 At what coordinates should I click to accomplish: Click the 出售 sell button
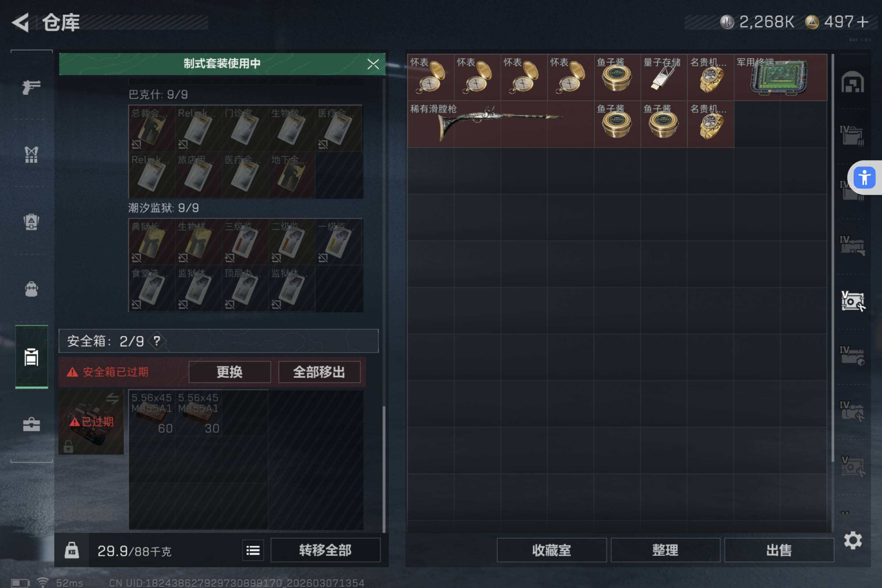pos(779,550)
